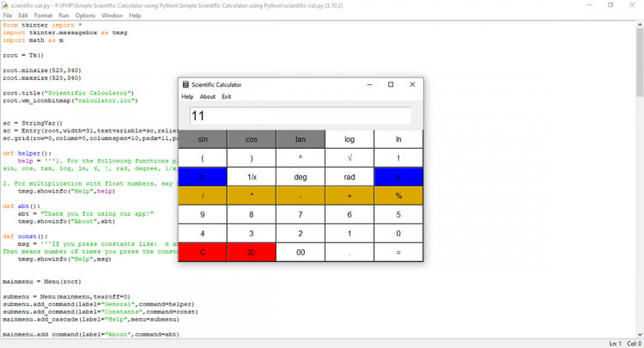Click the 1/x reciprocal button
This screenshot has height=348, width=644.
(x=252, y=177)
